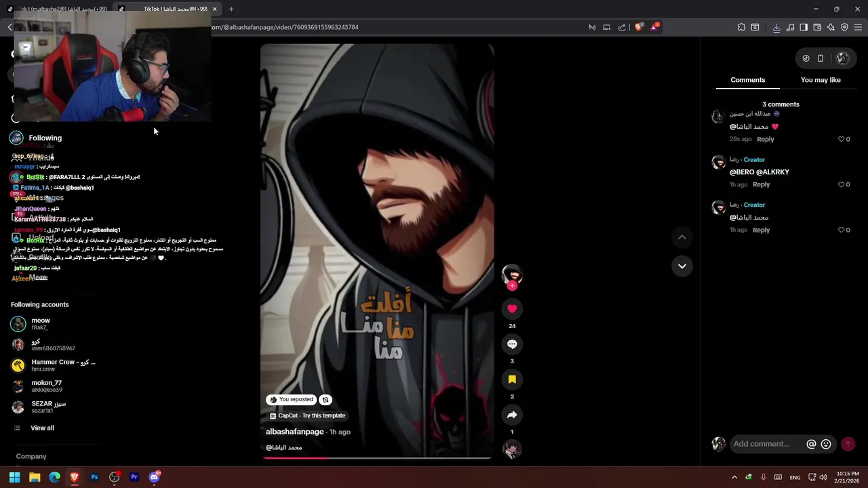Open File Explorer from the taskbar
Screen dimensions: 868x488
pos(35,477)
